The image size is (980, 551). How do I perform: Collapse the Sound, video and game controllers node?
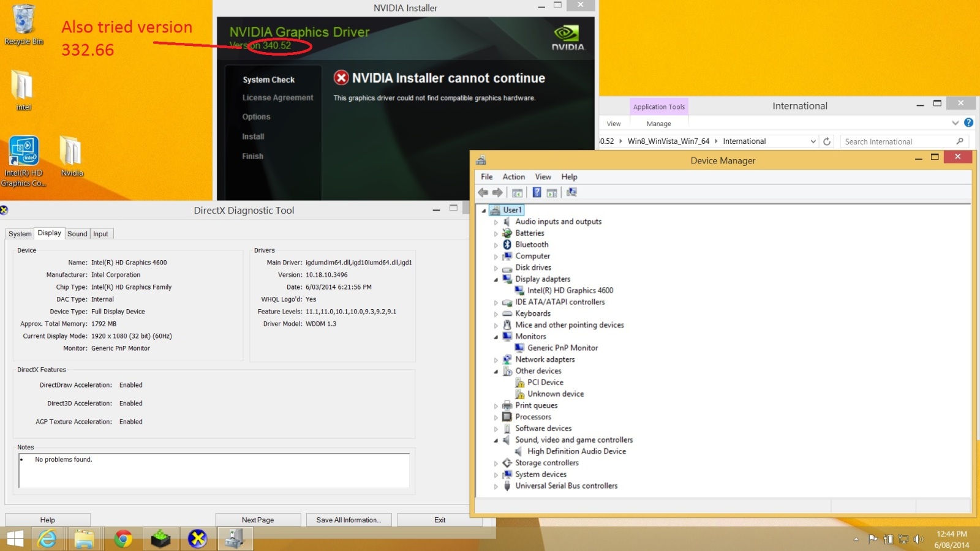(x=496, y=440)
